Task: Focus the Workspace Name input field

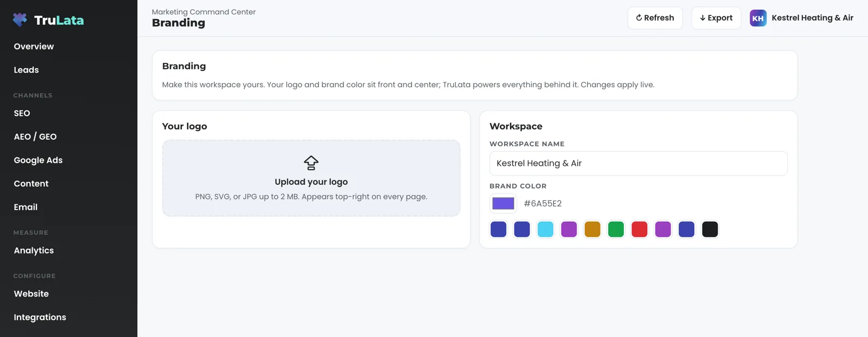Action: click(638, 163)
